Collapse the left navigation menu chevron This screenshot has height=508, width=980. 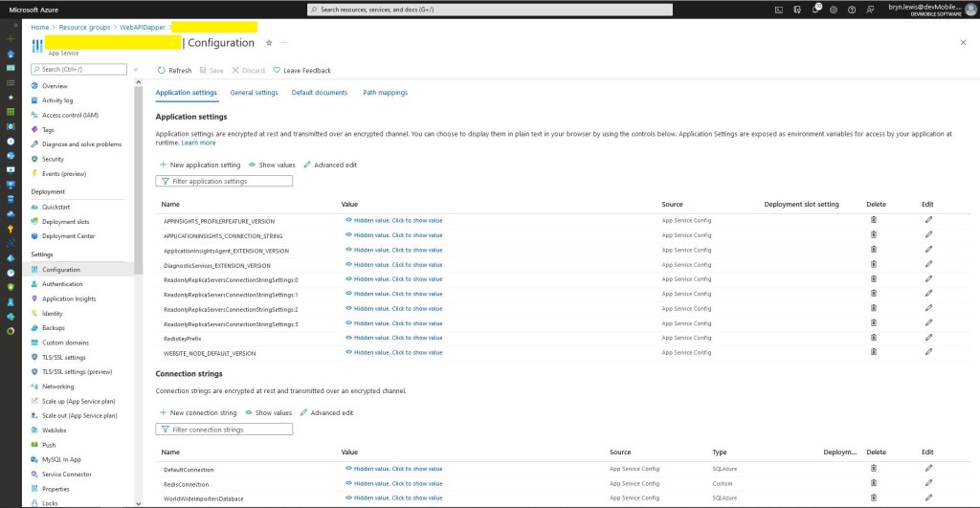[136, 70]
